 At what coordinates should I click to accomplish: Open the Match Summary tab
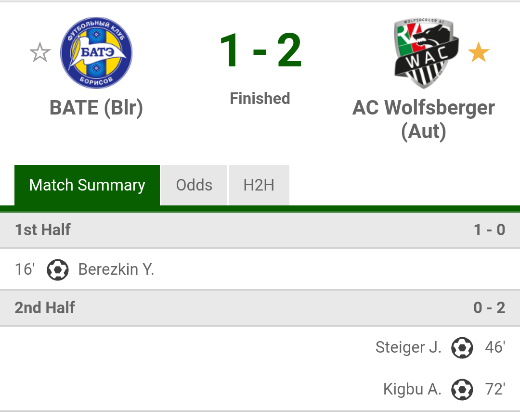pyautogui.click(x=87, y=185)
